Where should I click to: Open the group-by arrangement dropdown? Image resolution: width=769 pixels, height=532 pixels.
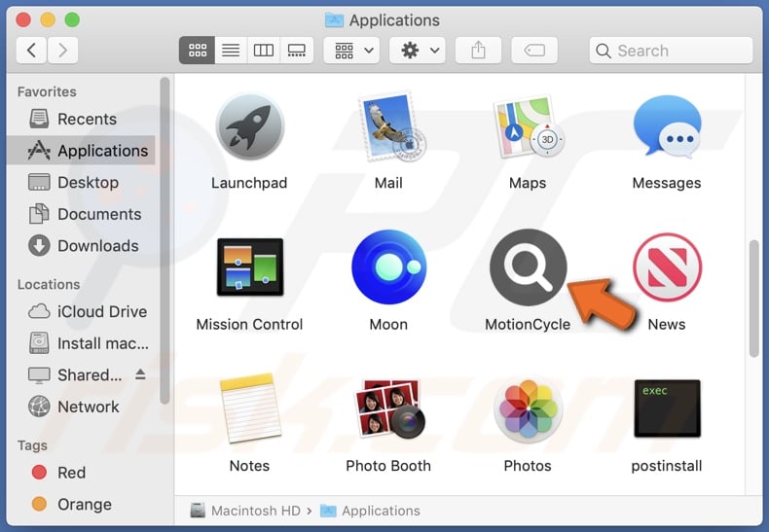pyautogui.click(x=351, y=50)
